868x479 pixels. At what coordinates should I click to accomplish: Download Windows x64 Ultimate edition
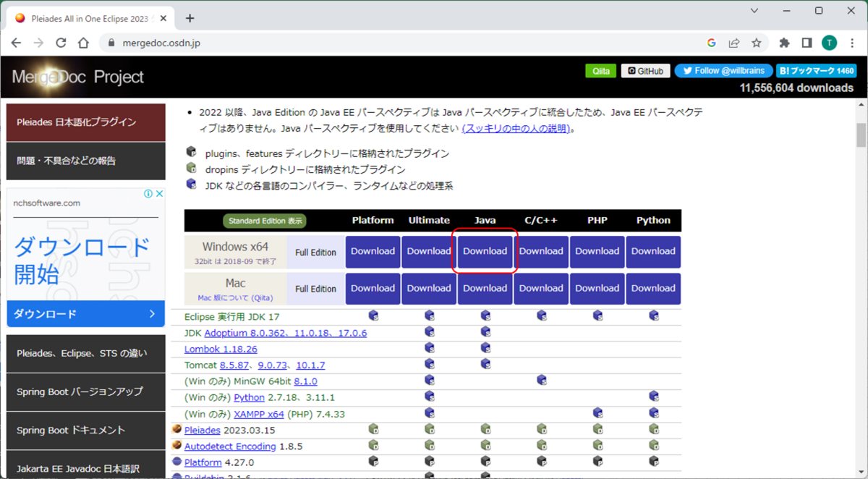click(429, 252)
